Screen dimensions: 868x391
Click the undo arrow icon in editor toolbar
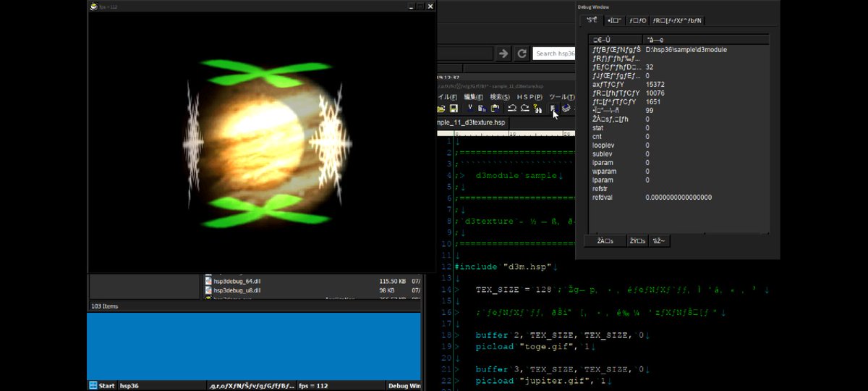[x=512, y=109]
